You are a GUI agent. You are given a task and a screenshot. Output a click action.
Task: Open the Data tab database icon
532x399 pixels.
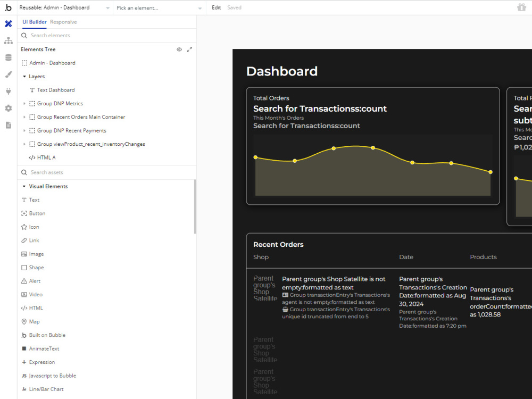click(x=9, y=57)
